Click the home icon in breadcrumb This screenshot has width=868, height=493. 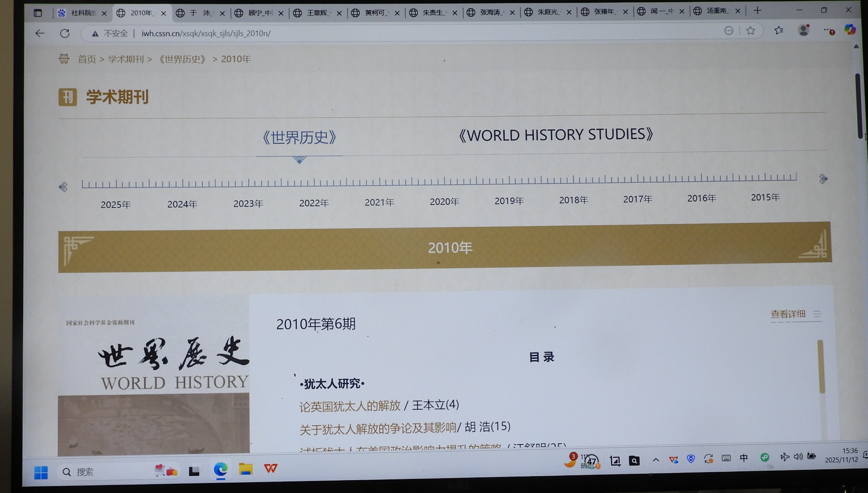[64, 59]
